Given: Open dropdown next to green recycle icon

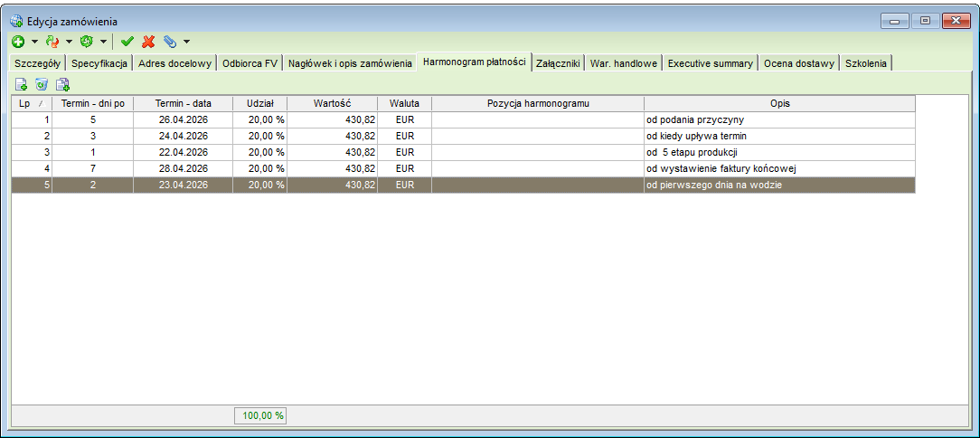Looking at the screenshot, I should (103, 42).
